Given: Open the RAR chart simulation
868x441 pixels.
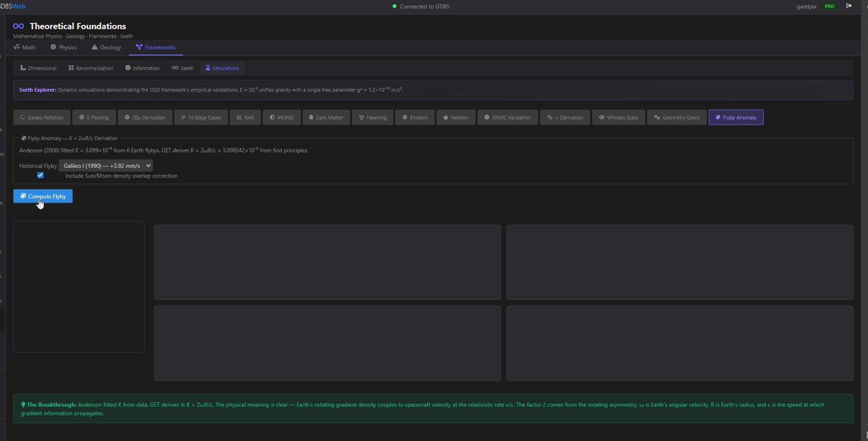Looking at the screenshot, I should 245,118.
